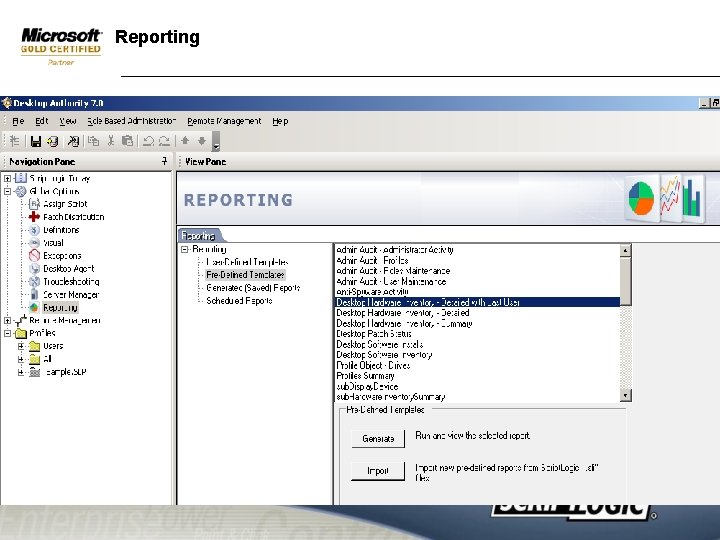Click the toolbar icon left of Copy
This screenshot has height=540, width=720.
[x=73, y=141]
